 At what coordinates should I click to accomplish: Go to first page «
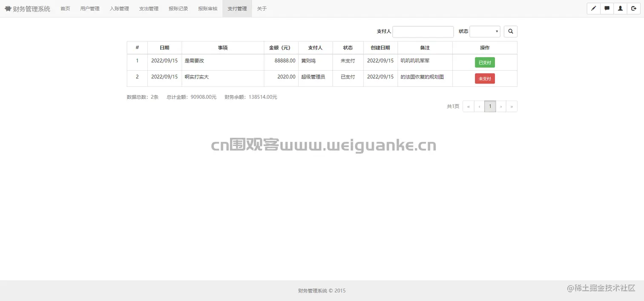(469, 106)
